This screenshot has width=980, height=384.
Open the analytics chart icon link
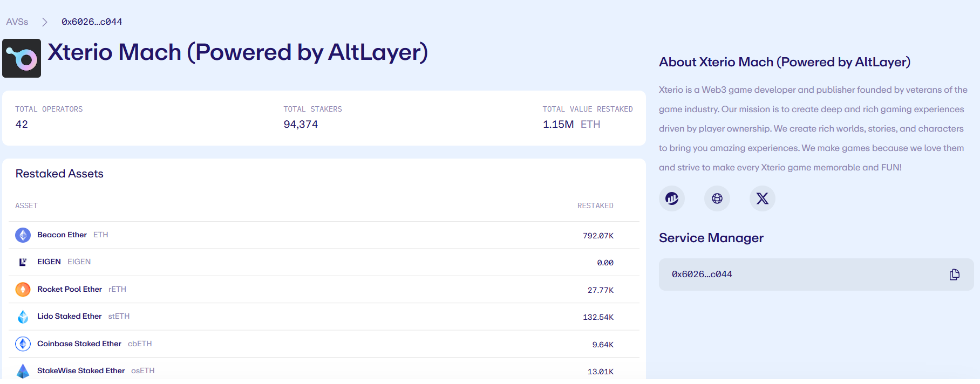point(672,198)
